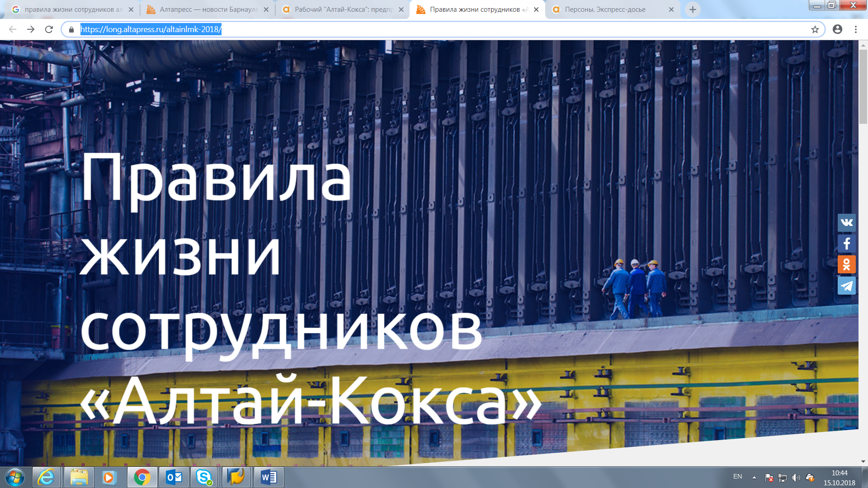Share page via Telegram icon
The width and height of the screenshot is (868, 488).
point(846,286)
